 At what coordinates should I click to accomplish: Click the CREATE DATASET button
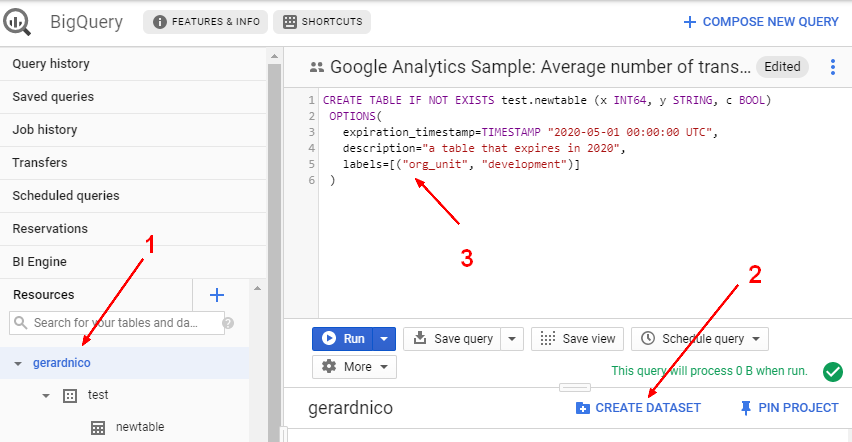point(638,408)
